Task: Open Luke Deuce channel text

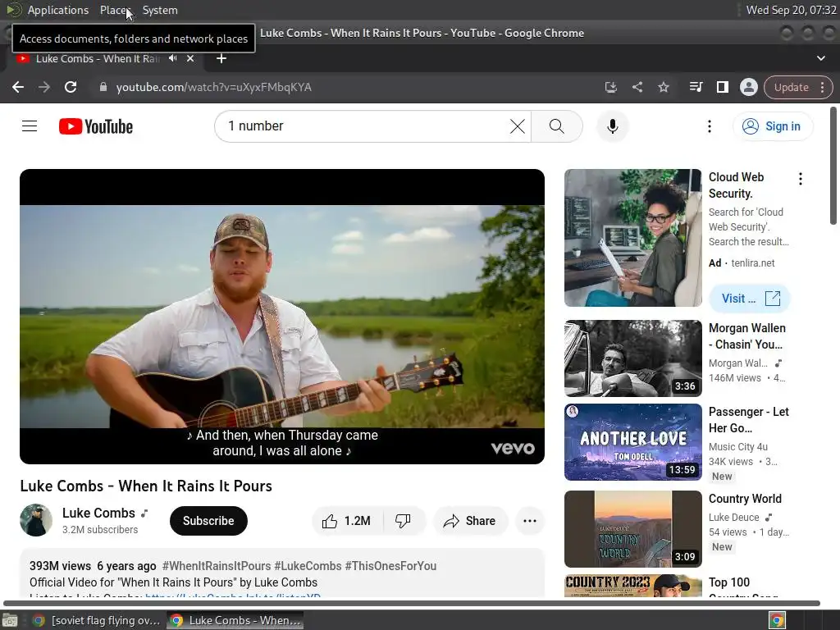Action: tap(734, 517)
